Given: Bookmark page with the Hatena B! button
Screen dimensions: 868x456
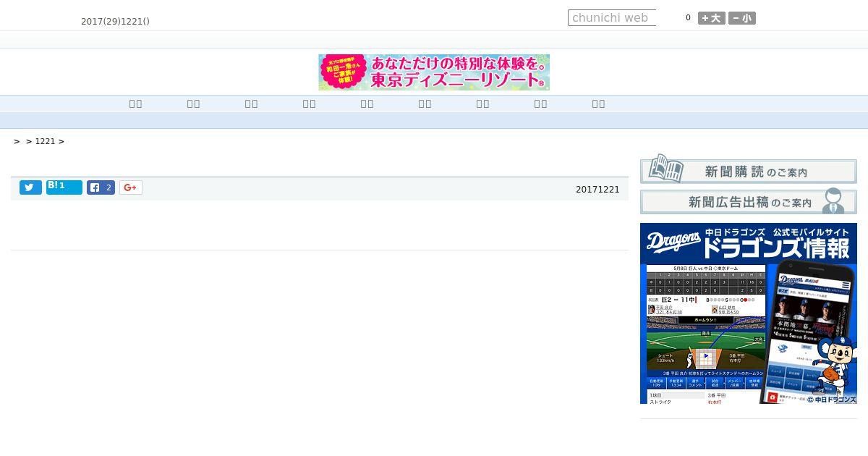Looking at the screenshot, I should (x=64, y=187).
